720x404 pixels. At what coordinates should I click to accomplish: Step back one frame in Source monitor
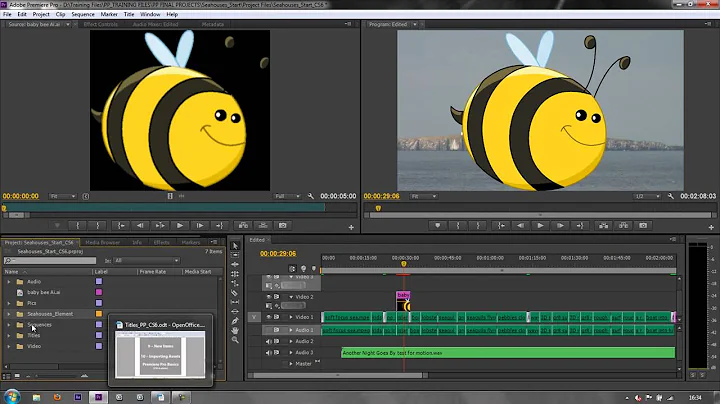(x=141, y=225)
